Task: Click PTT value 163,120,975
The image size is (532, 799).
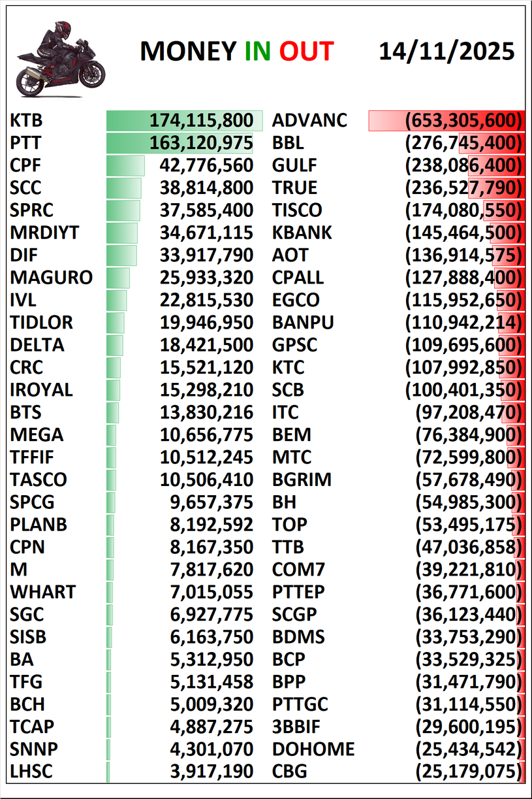Action: click(x=200, y=143)
